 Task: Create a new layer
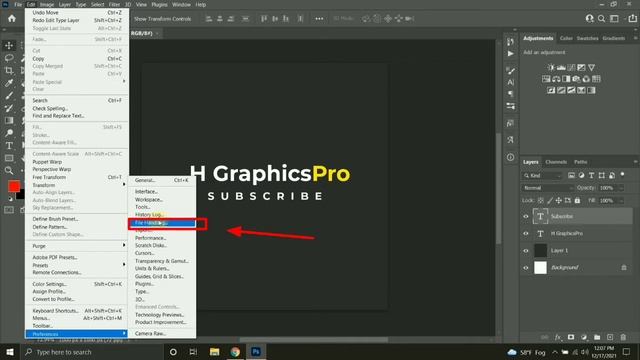point(610,337)
